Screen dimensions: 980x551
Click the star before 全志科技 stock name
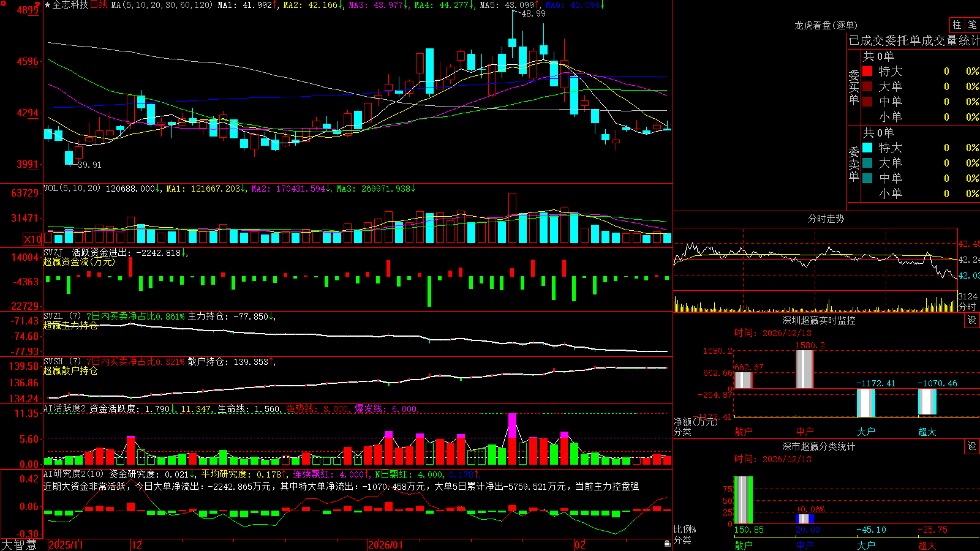click(48, 5)
